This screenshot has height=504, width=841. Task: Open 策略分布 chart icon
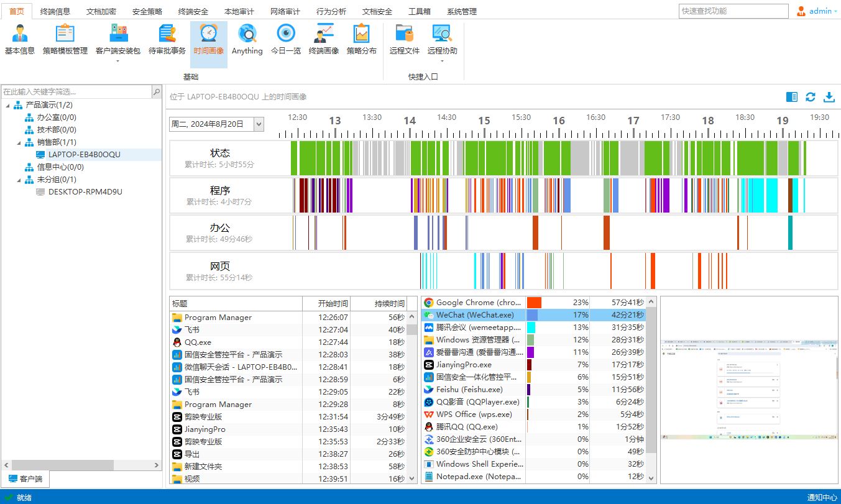click(361, 33)
